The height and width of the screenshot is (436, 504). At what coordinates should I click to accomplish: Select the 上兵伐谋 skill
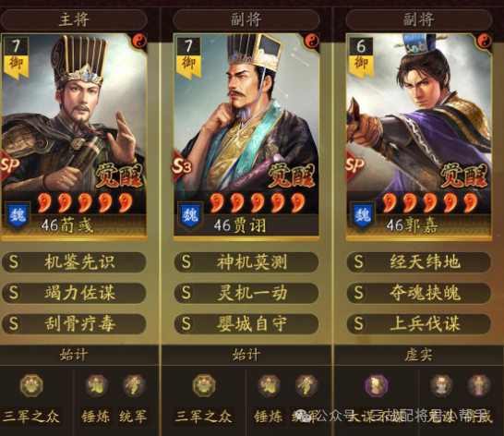click(418, 323)
